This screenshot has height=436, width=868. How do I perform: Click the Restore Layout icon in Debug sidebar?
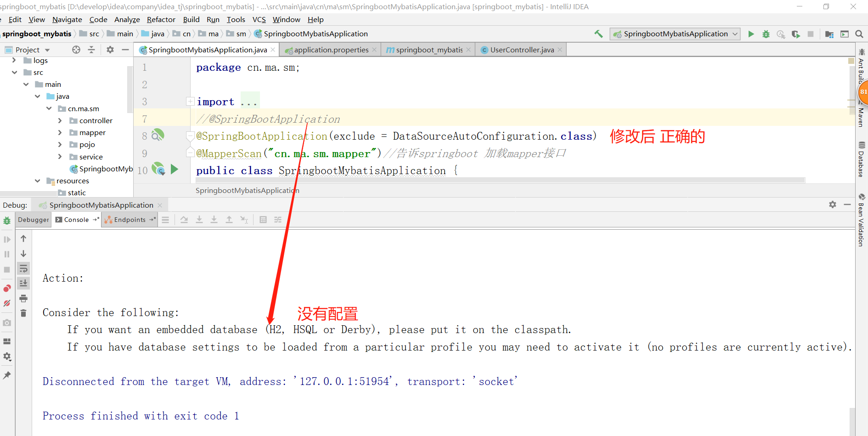7,341
